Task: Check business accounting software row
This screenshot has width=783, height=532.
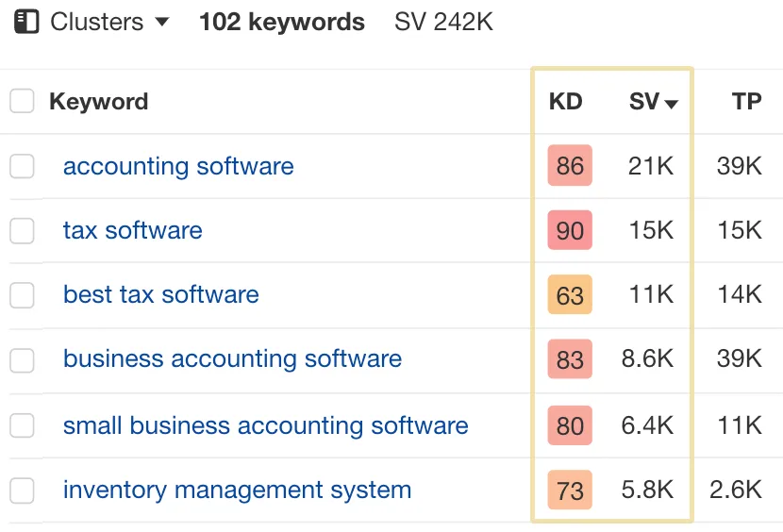Action: pos(22,360)
